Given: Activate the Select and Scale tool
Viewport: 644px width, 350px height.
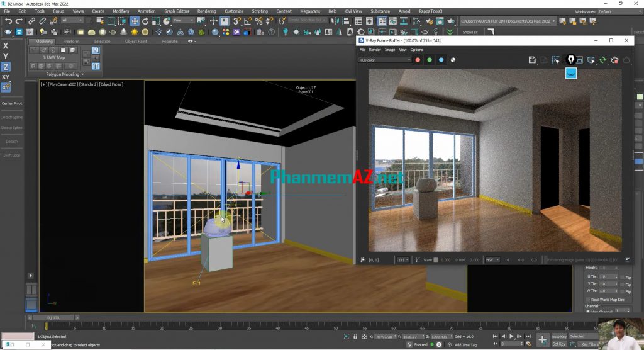Looking at the screenshot, I should tap(156, 21).
